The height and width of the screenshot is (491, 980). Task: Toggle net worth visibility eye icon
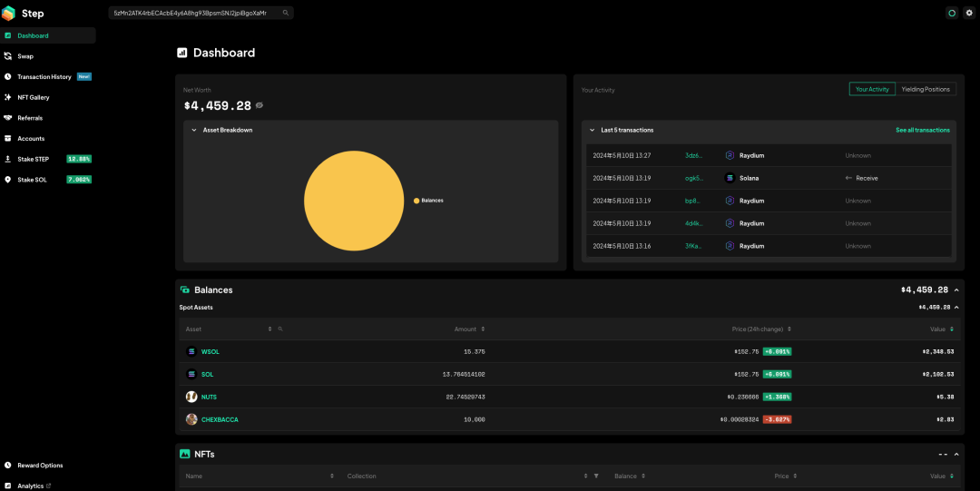click(260, 106)
